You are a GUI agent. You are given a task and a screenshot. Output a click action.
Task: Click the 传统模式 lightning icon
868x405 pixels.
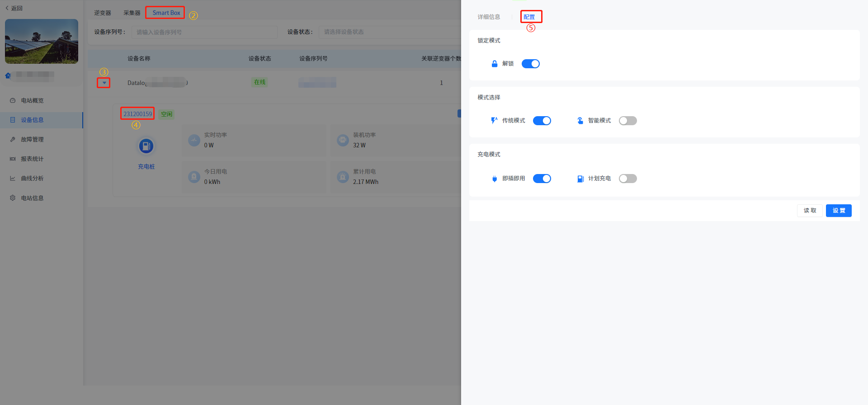pos(494,121)
